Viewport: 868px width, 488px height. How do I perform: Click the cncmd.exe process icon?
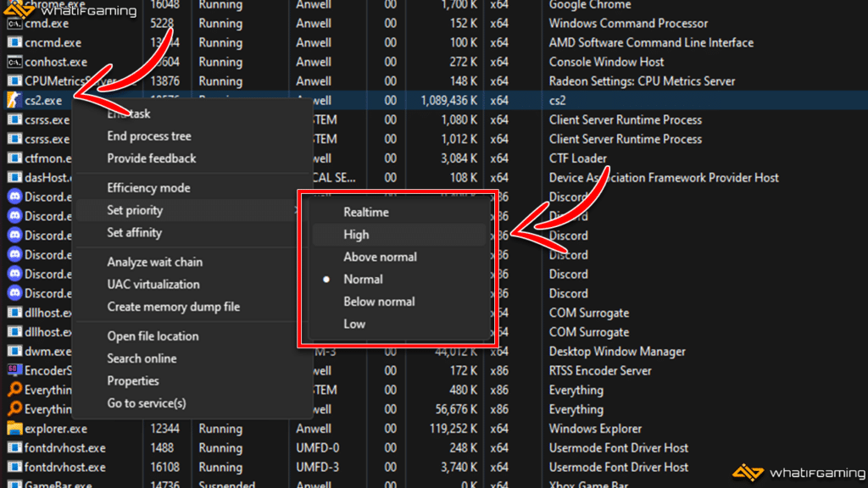click(x=14, y=42)
